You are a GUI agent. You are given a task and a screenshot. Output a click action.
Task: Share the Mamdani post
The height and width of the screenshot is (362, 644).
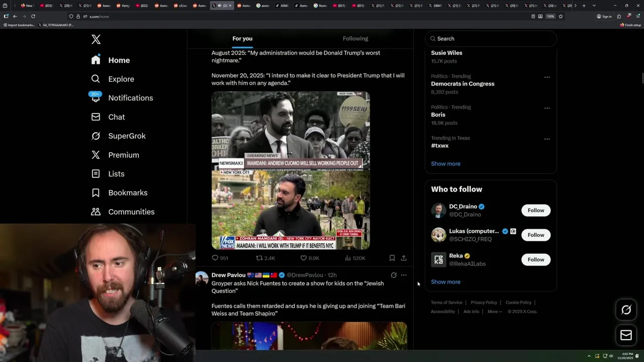pos(404,258)
